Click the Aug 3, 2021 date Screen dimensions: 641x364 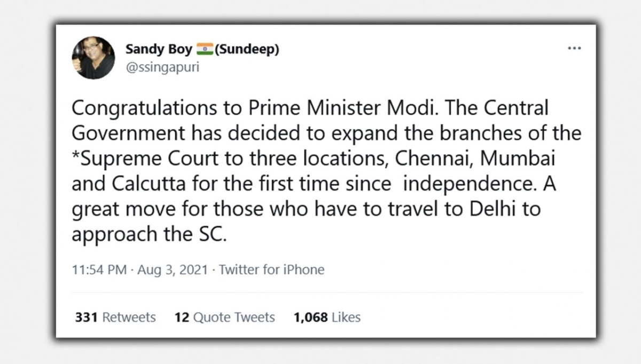click(172, 270)
